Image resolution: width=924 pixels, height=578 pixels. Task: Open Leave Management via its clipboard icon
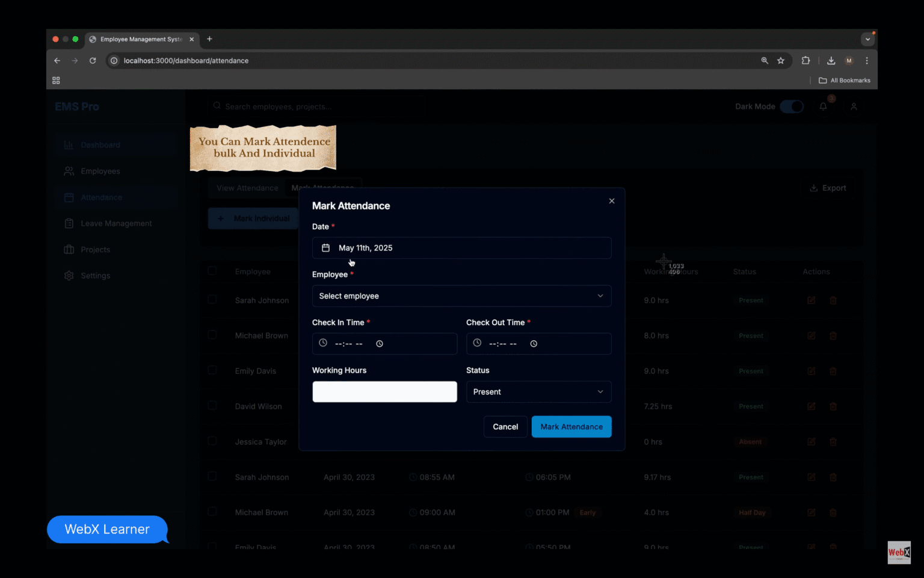pos(69,223)
